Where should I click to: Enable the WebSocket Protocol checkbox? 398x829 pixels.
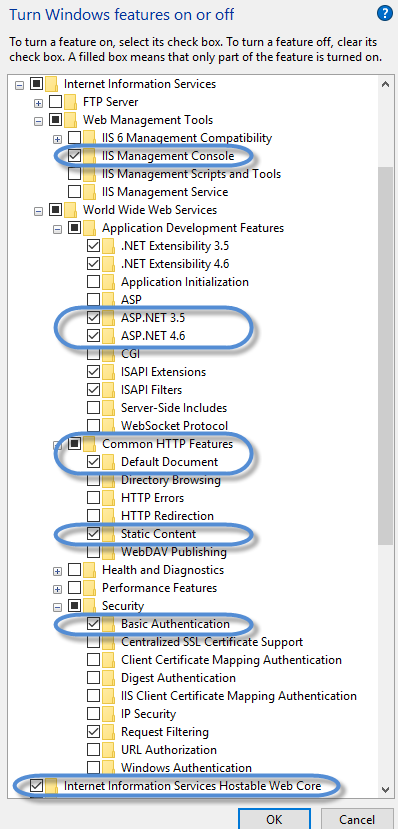click(94, 426)
